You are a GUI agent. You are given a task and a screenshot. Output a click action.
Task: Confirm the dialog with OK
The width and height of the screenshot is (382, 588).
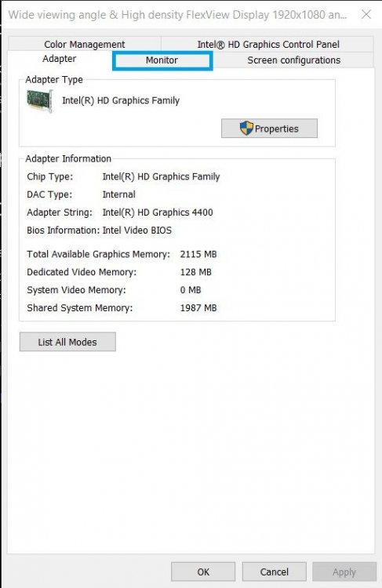tap(203, 572)
